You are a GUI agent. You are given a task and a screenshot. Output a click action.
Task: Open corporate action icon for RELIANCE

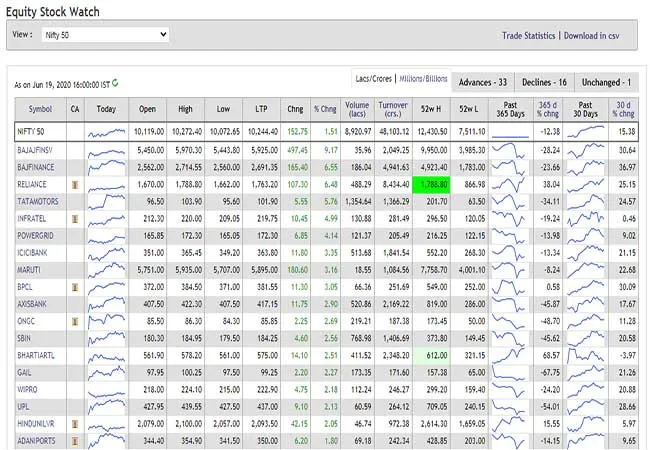coord(75,185)
